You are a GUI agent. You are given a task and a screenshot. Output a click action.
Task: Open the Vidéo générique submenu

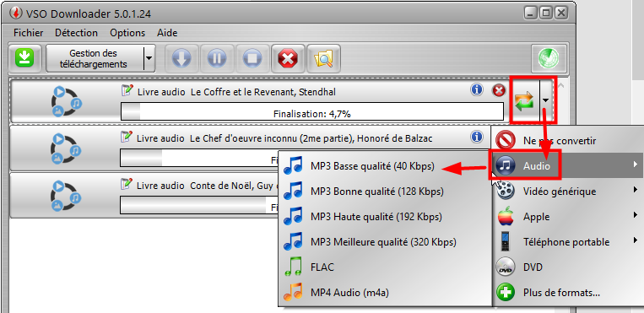pos(567,192)
